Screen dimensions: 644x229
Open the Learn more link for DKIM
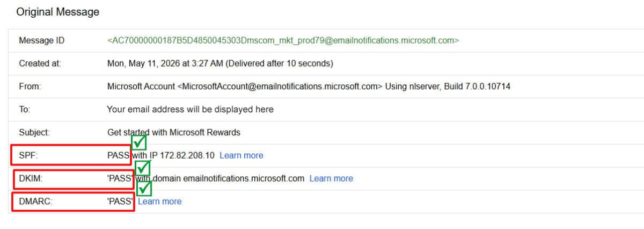[x=331, y=178]
